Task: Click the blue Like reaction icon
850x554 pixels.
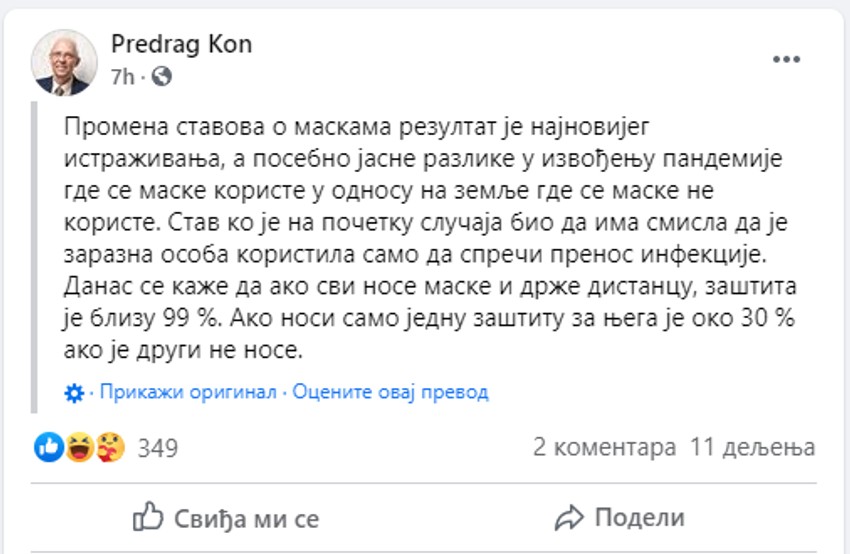Action: [49, 448]
